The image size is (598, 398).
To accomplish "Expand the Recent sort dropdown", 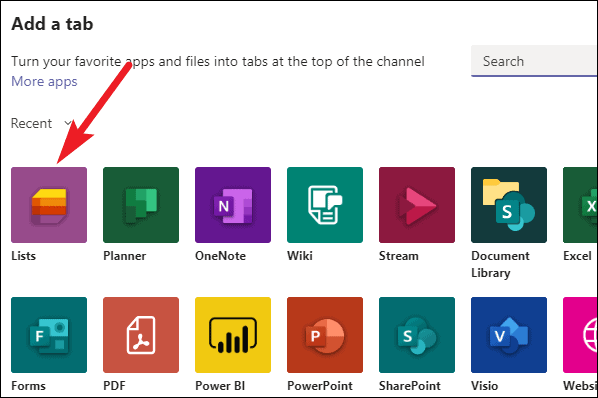I will [x=41, y=123].
